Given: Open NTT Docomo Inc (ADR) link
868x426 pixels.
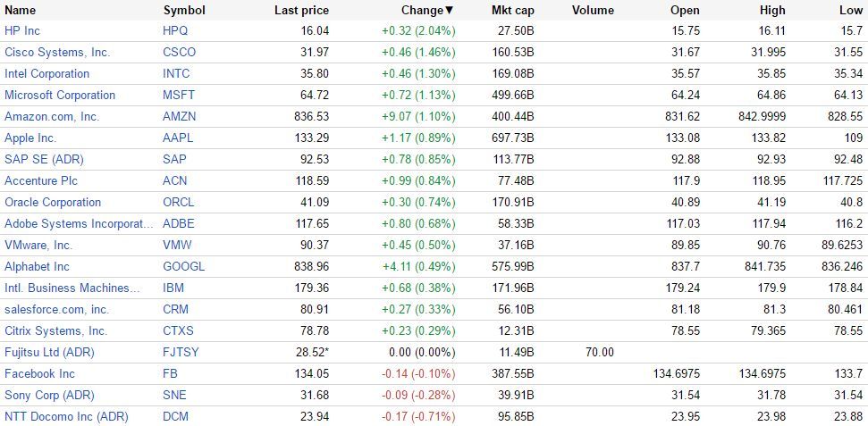Looking at the screenshot, I should click(66, 416).
